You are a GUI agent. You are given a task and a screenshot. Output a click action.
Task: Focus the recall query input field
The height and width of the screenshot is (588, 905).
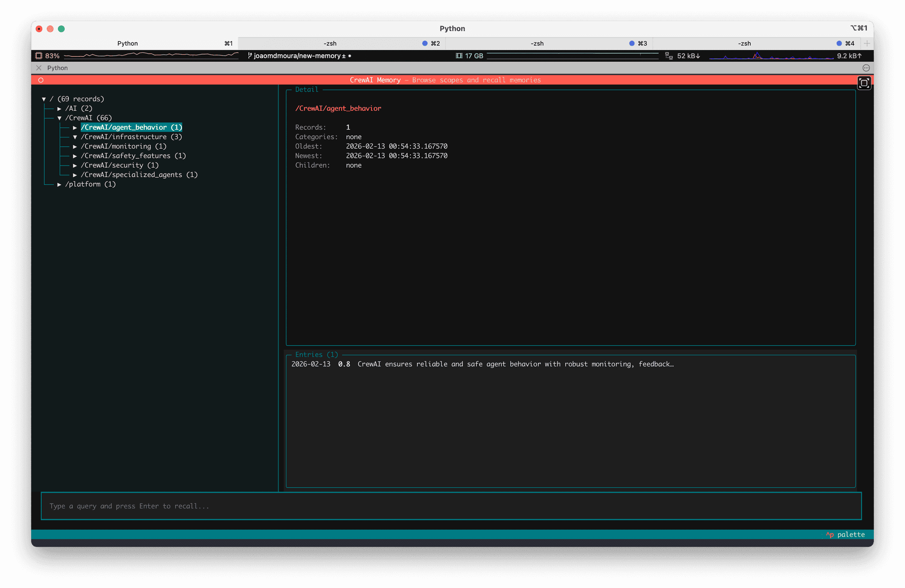pos(451,506)
